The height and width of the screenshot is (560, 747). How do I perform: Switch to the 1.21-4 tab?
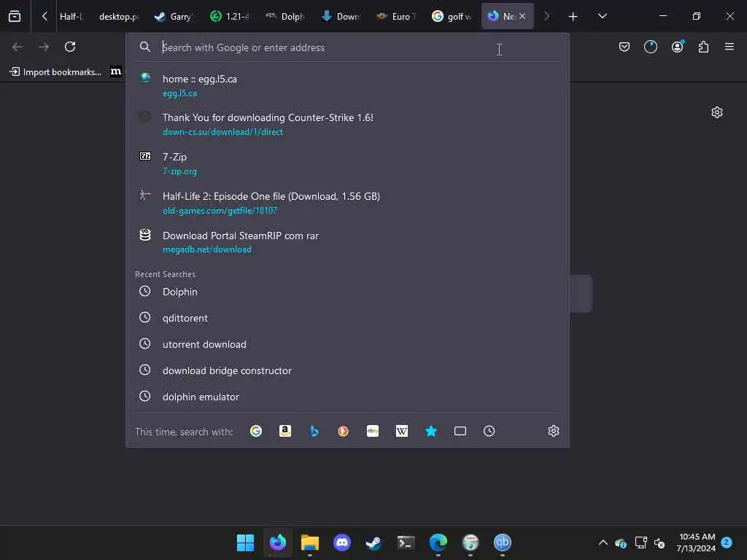pyautogui.click(x=230, y=16)
